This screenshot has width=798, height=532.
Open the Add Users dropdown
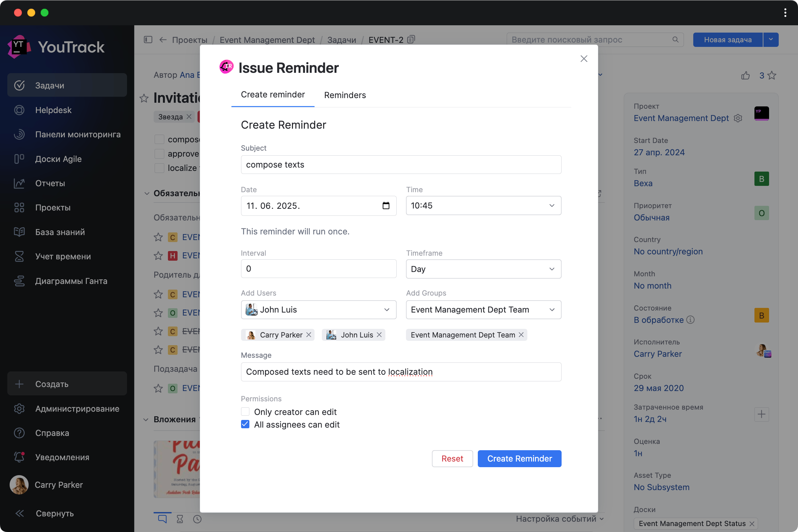pos(318,310)
